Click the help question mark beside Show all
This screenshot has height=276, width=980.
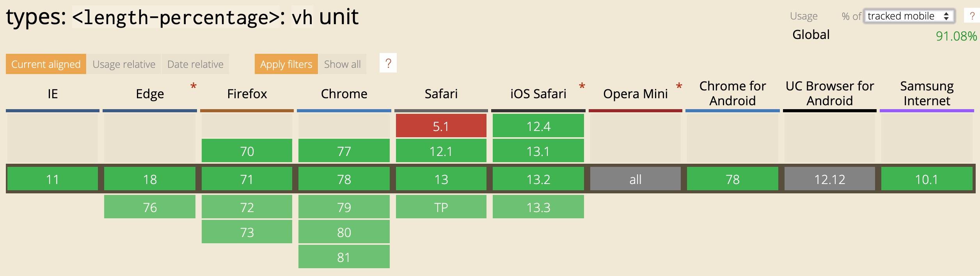click(388, 63)
